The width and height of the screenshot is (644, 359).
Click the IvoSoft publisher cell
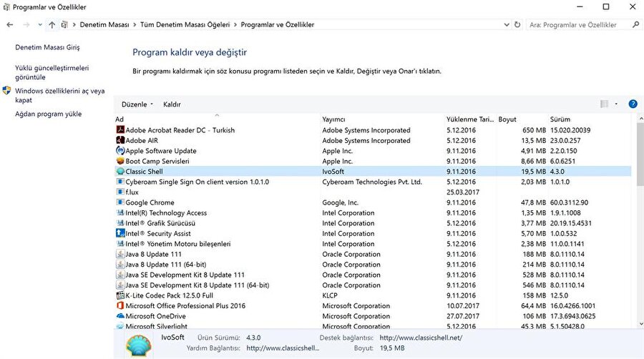(333, 171)
